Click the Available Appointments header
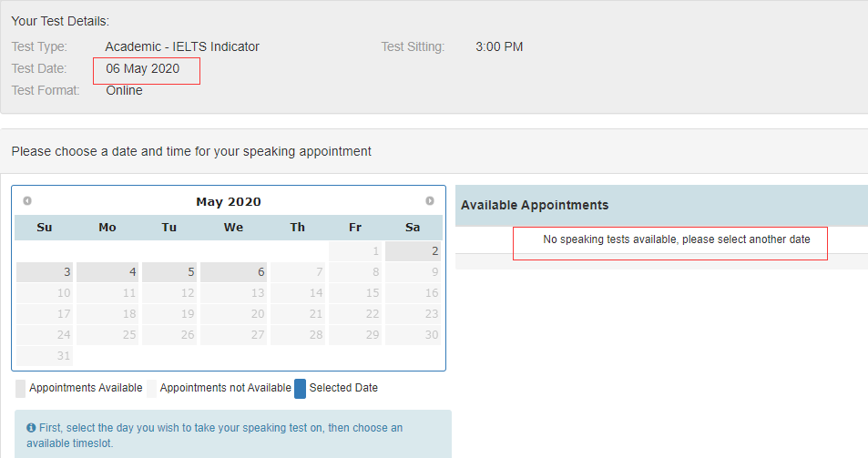The width and height of the screenshot is (868, 458). pyautogui.click(x=535, y=206)
